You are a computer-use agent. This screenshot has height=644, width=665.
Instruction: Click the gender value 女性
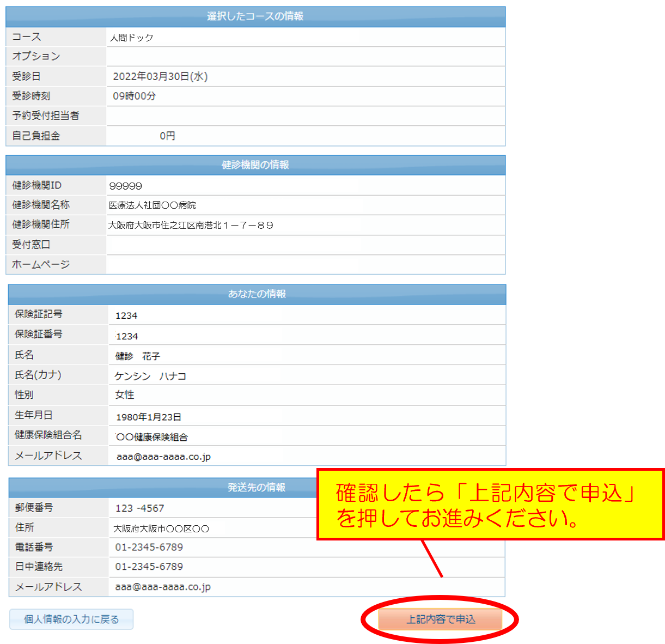click(125, 395)
